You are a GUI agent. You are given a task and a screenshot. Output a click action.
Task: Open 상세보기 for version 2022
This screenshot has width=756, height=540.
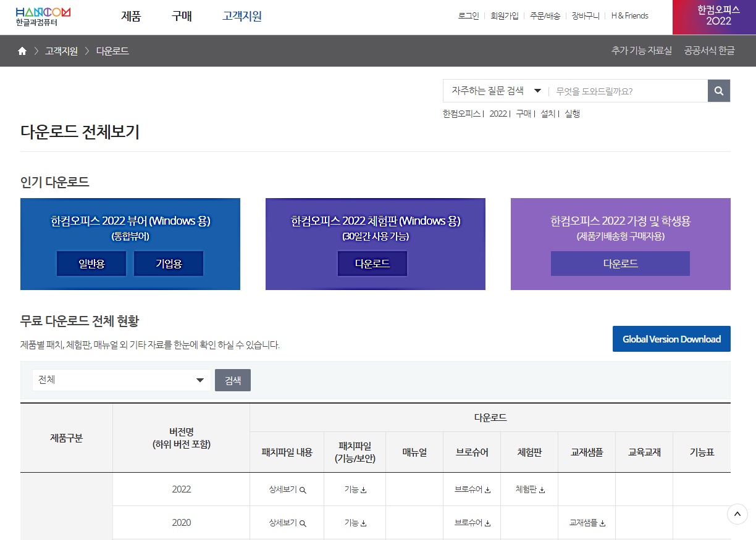tap(287, 489)
